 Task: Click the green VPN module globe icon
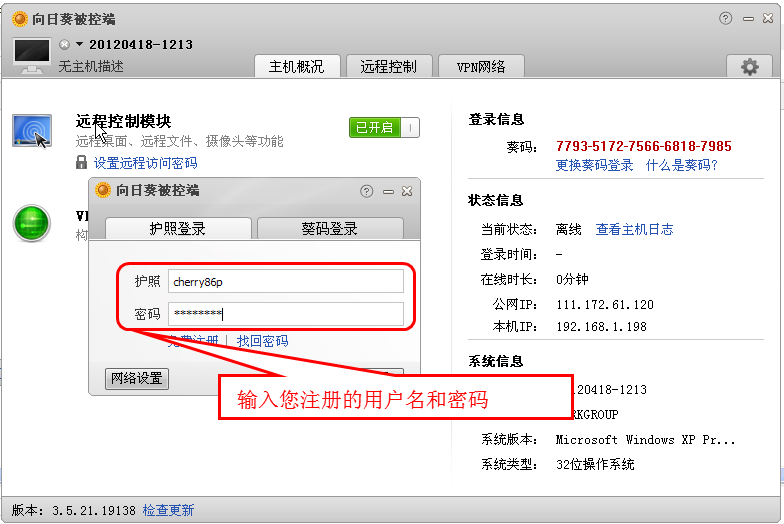point(32,223)
